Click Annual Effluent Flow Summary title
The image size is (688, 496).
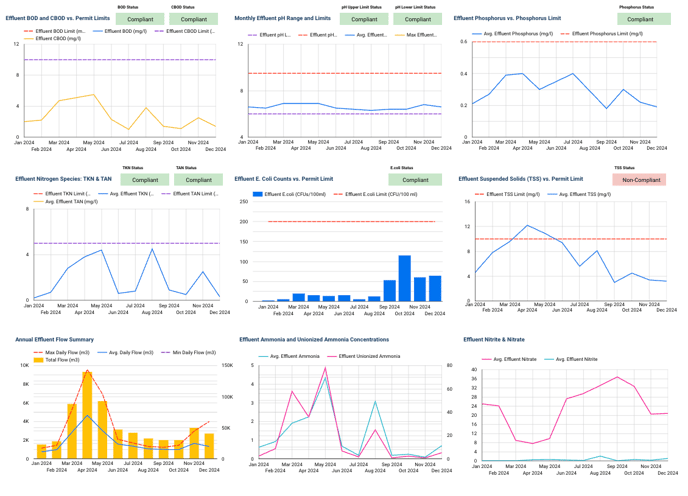(x=55, y=339)
